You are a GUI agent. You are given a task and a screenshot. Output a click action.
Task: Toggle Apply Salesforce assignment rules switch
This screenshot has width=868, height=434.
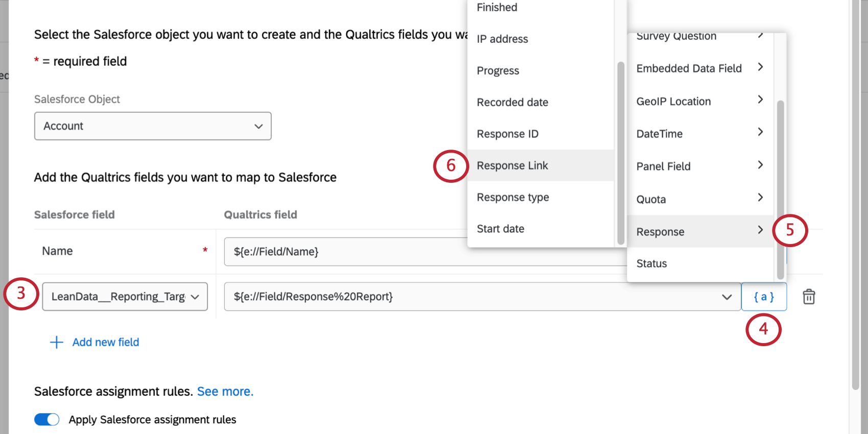pos(47,419)
